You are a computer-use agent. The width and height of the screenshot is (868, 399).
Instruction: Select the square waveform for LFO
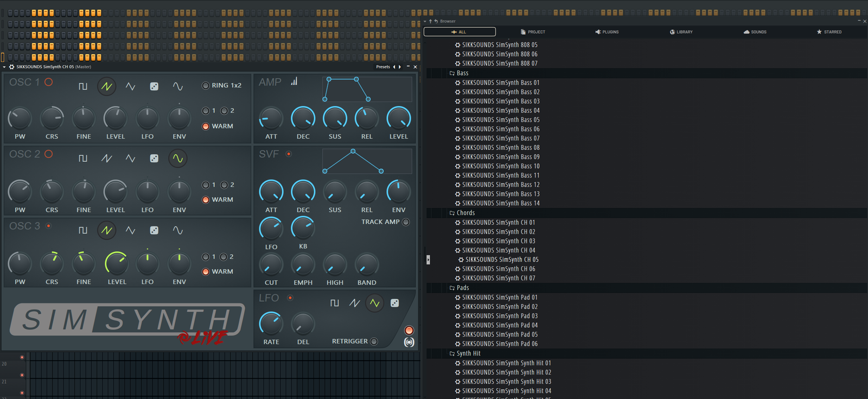click(x=335, y=303)
